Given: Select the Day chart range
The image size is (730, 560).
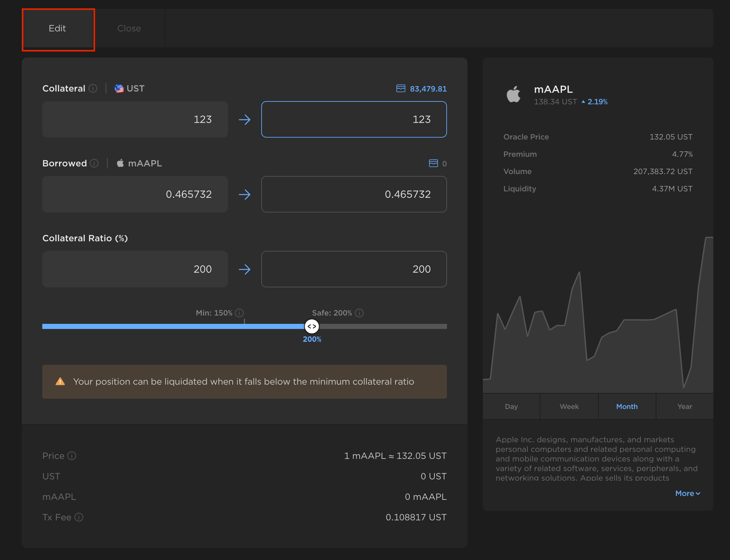Looking at the screenshot, I should coord(511,406).
